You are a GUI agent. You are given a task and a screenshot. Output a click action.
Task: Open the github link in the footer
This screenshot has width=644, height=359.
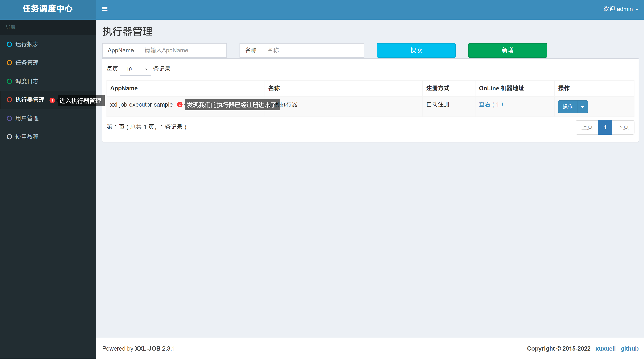629,349
